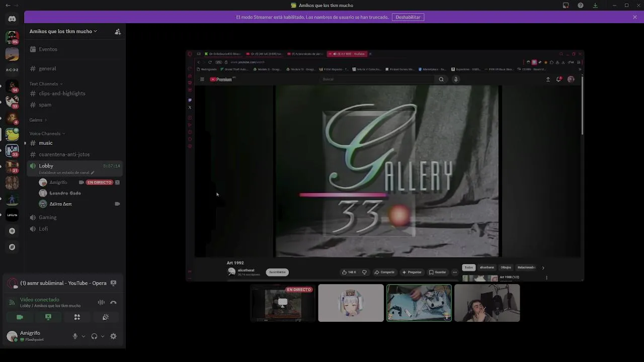Click EN DIRECTO badge next to Amigrifo
The height and width of the screenshot is (362, 644).
coord(99,183)
